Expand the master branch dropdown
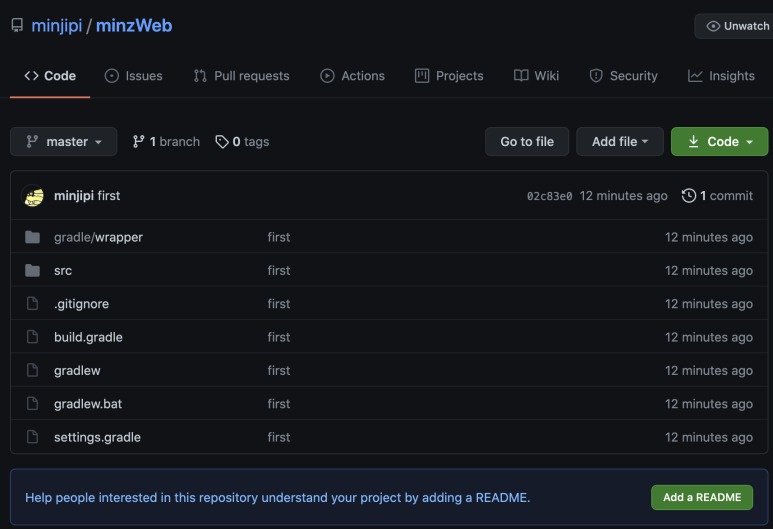The width and height of the screenshot is (773, 529). 64,141
